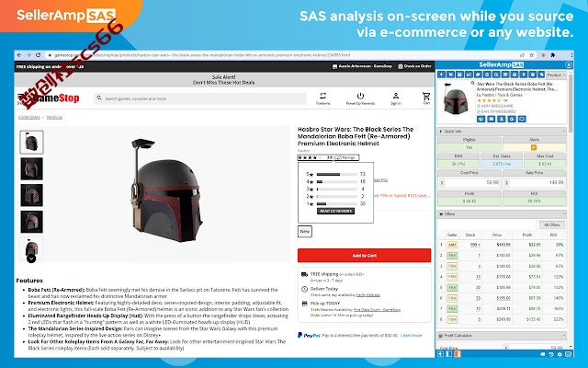Open the Product dropdown in SAS toolbar
Image resolution: width=588 pixels, height=368 pixels.
(x=556, y=75)
